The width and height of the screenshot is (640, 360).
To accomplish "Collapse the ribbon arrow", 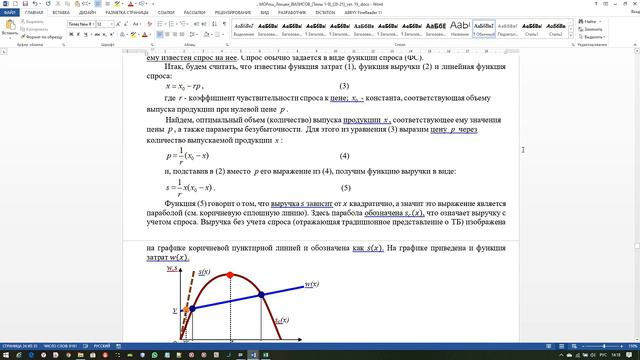I will 635,45.
